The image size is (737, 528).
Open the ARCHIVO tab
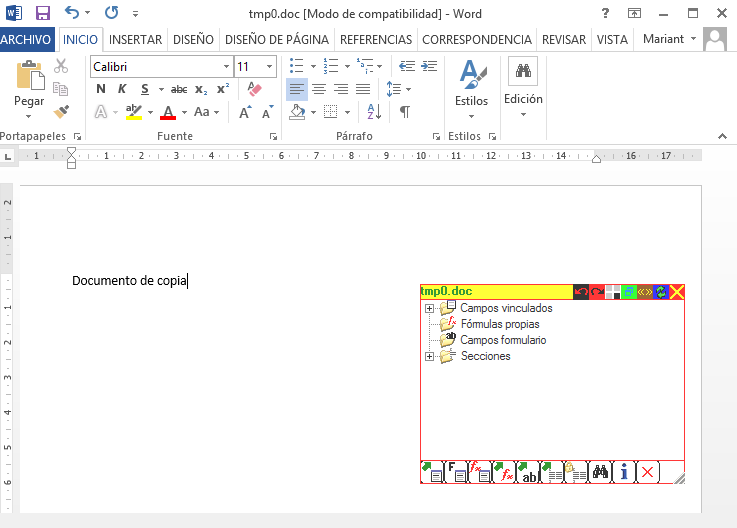coord(26,39)
